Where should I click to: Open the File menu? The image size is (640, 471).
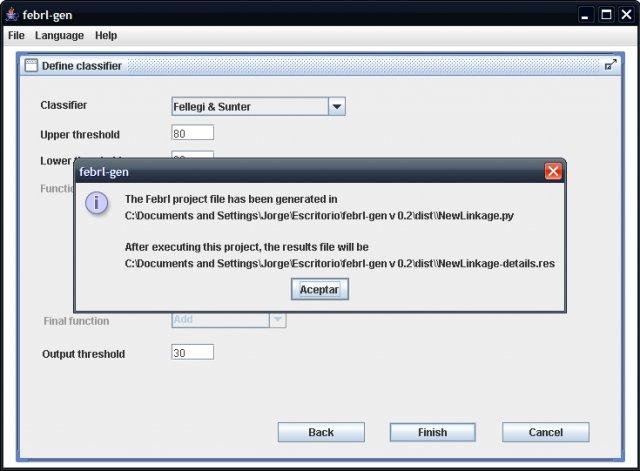pyautogui.click(x=16, y=36)
